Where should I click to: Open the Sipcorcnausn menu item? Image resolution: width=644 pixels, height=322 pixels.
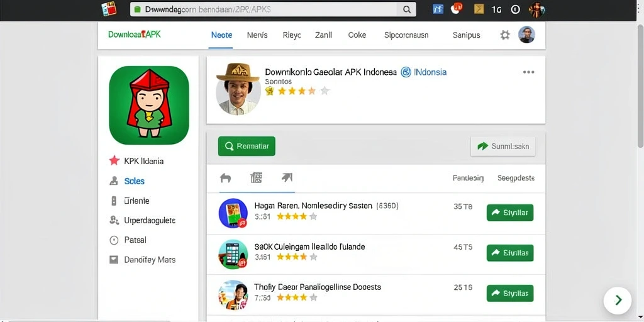[406, 35]
